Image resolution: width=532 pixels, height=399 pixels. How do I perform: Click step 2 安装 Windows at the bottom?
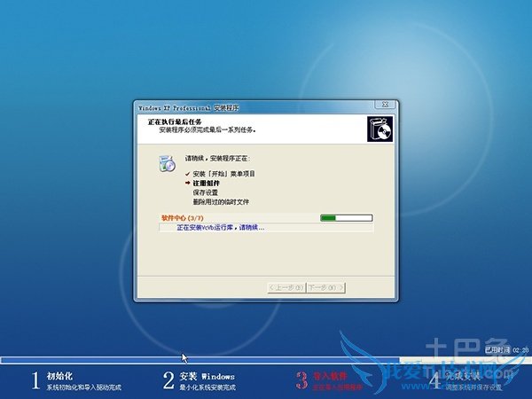(199, 380)
